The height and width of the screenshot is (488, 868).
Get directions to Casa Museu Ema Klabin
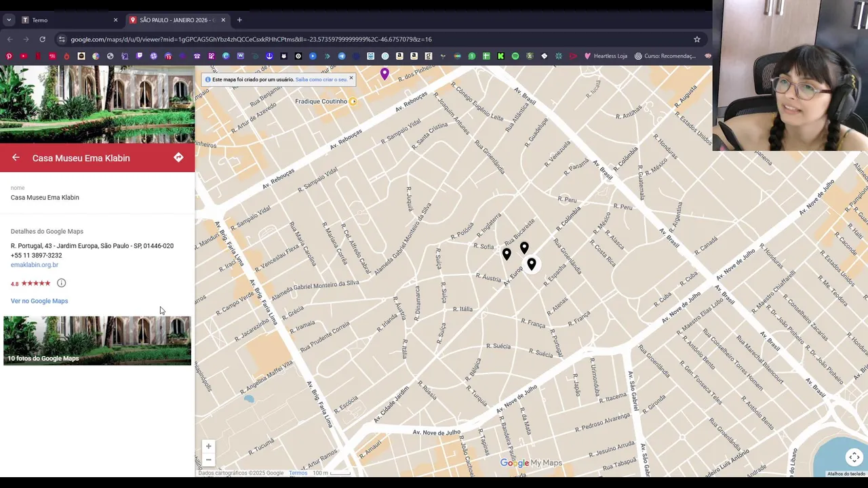point(178,158)
